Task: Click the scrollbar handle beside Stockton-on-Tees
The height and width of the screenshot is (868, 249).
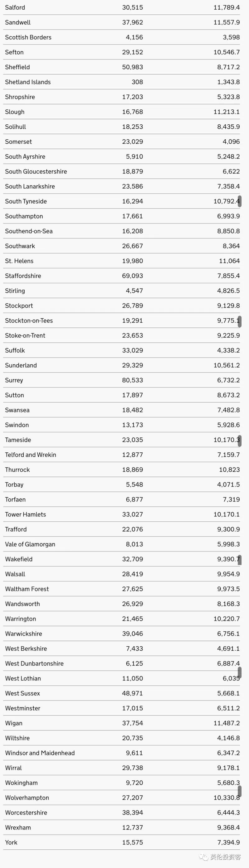Action: pos(240,321)
